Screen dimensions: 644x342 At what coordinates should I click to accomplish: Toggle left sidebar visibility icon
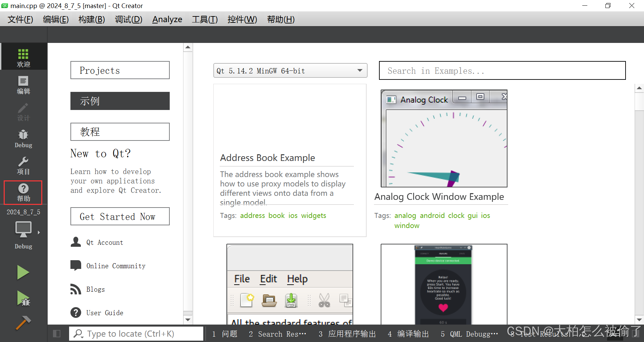57,334
